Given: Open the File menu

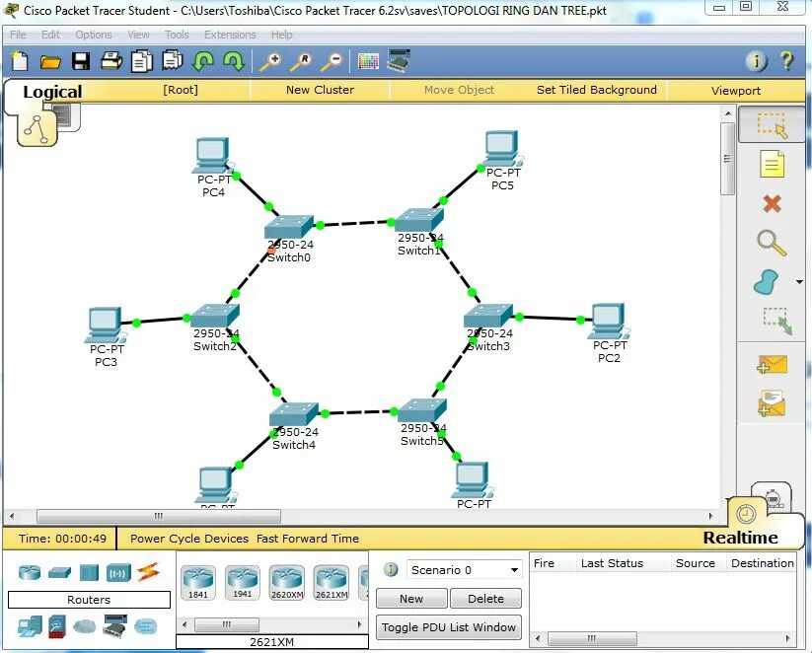Looking at the screenshot, I should [x=18, y=35].
